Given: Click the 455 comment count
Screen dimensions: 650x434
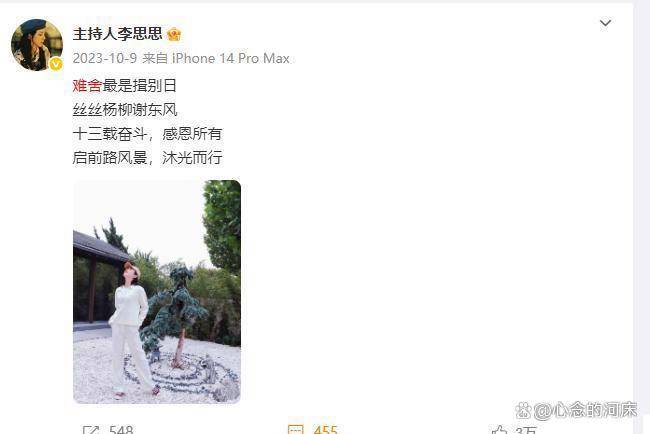Looking at the screenshot, I should click(325, 429).
